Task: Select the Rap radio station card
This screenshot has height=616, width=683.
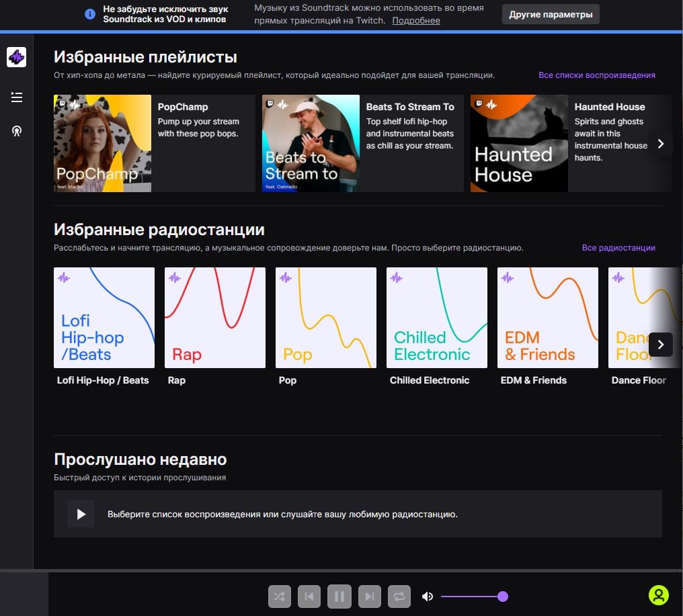Action: tap(214, 317)
